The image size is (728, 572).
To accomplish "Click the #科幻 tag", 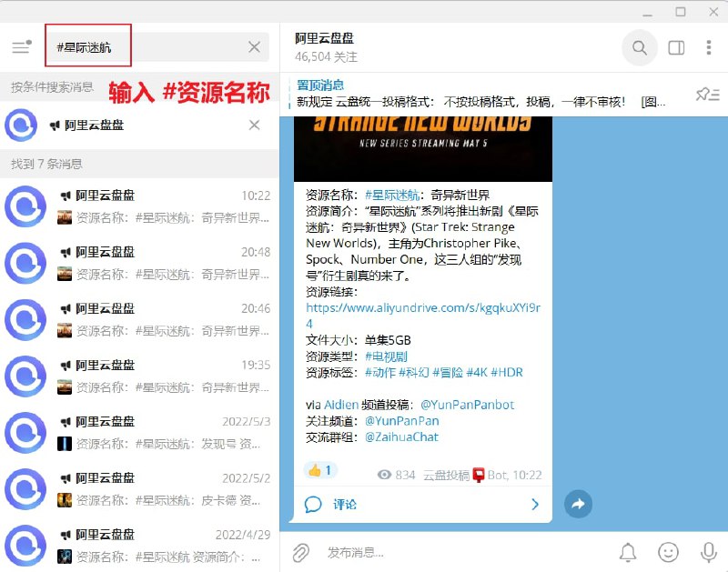I will [x=414, y=373].
